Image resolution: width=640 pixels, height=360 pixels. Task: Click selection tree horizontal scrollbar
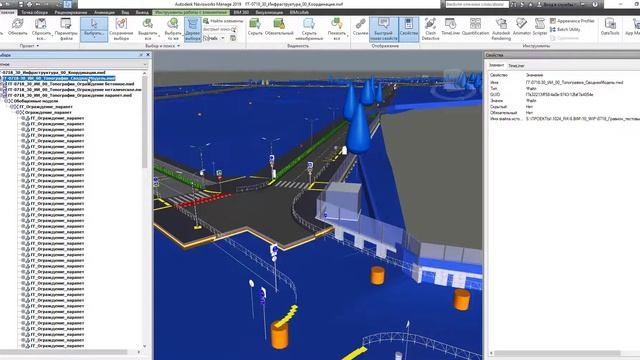click(x=63, y=352)
